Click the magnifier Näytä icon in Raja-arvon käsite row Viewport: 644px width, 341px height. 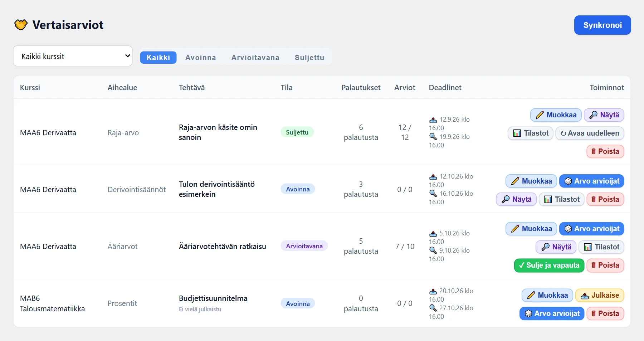[593, 115]
